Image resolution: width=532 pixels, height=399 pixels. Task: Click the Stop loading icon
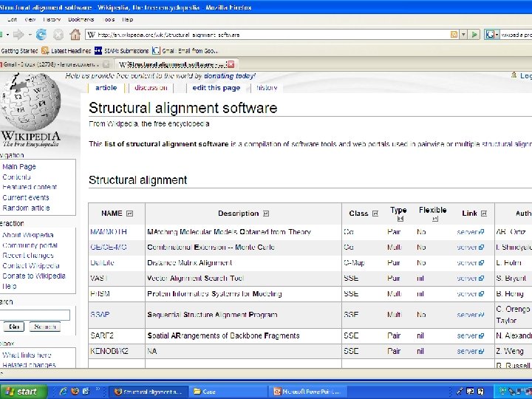58,34
